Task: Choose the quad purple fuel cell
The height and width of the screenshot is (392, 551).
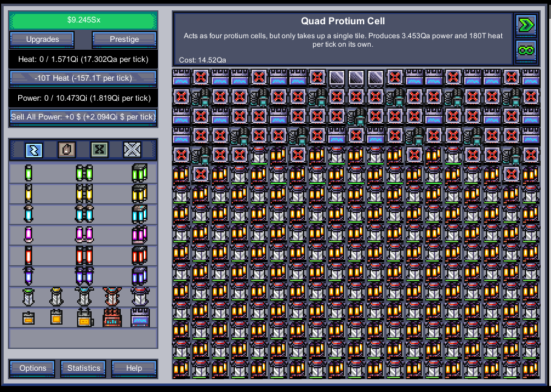Action: point(140,276)
